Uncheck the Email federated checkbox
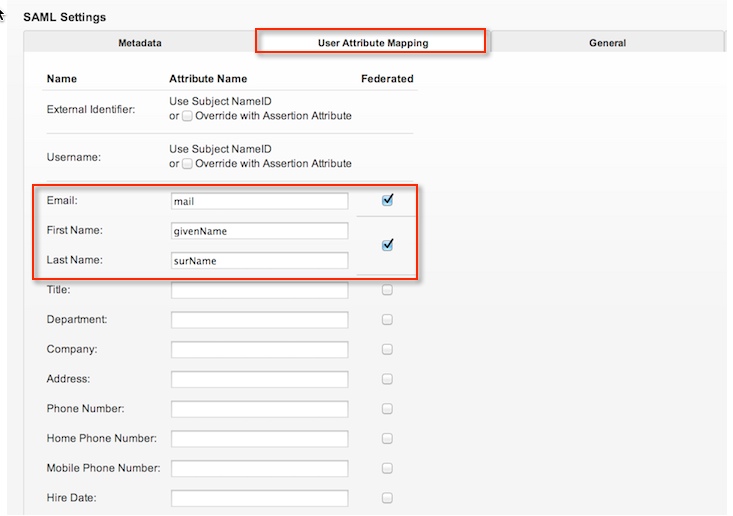 point(387,200)
